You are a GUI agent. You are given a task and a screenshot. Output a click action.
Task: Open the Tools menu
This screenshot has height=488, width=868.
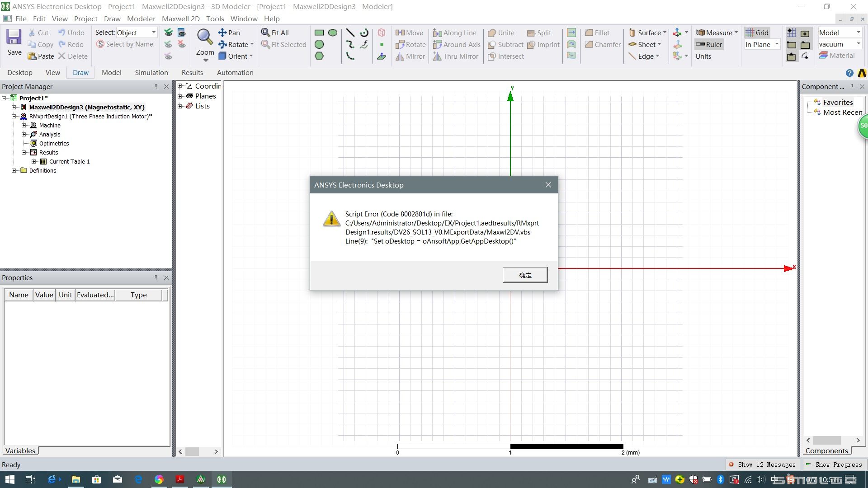(x=215, y=19)
